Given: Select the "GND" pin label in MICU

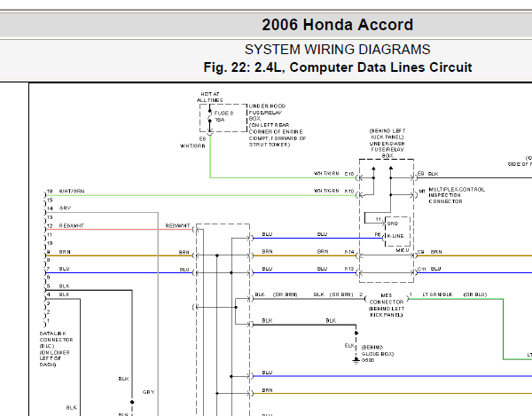Looking at the screenshot, I should (x=393, y=224).
